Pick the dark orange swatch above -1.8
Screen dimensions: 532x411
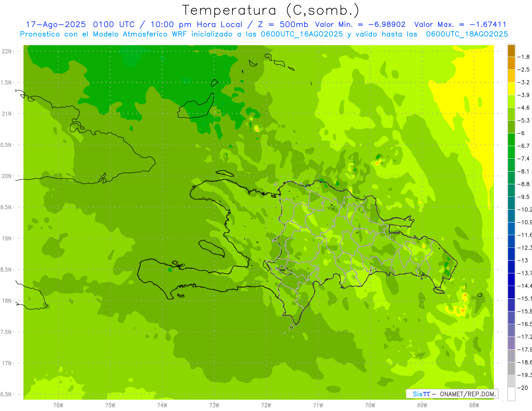[x=511, y=51]
